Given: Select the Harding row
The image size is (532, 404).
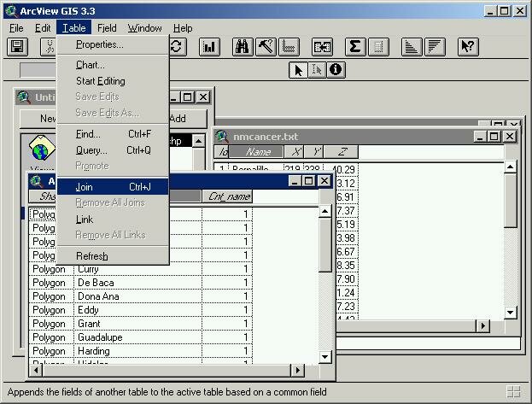Looking at the screenshot, I should (140, 351).
